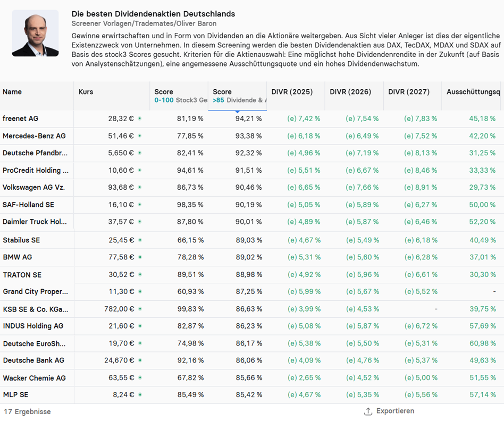The width and height of the screenshot is (504, 421).
Task: Click Grand City DIVR 2025 value 5,99 %
Action: [304, 291]
